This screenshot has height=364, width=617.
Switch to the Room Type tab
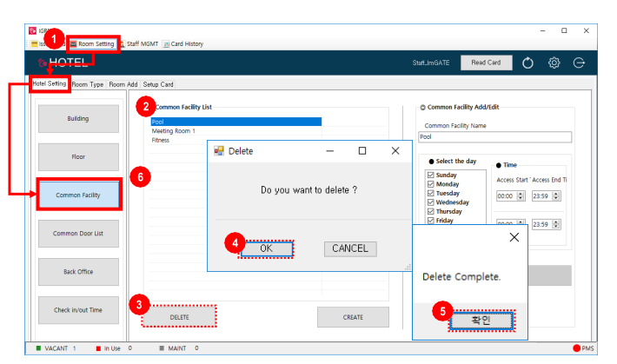pyautogui.click(x=88, y=84)
